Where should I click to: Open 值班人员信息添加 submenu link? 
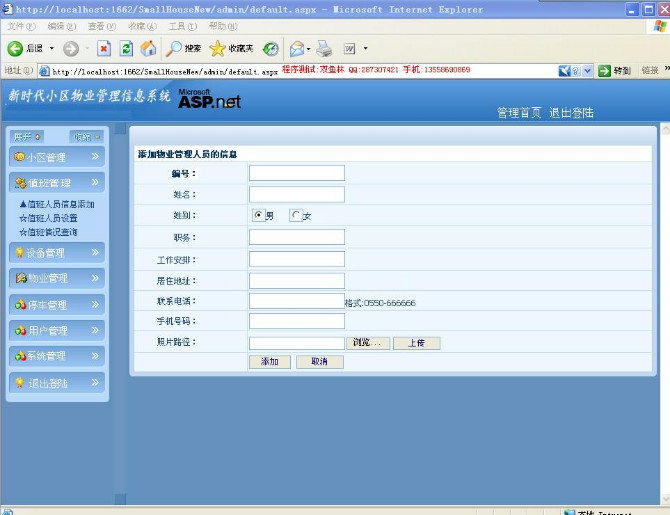coord(57,204)
